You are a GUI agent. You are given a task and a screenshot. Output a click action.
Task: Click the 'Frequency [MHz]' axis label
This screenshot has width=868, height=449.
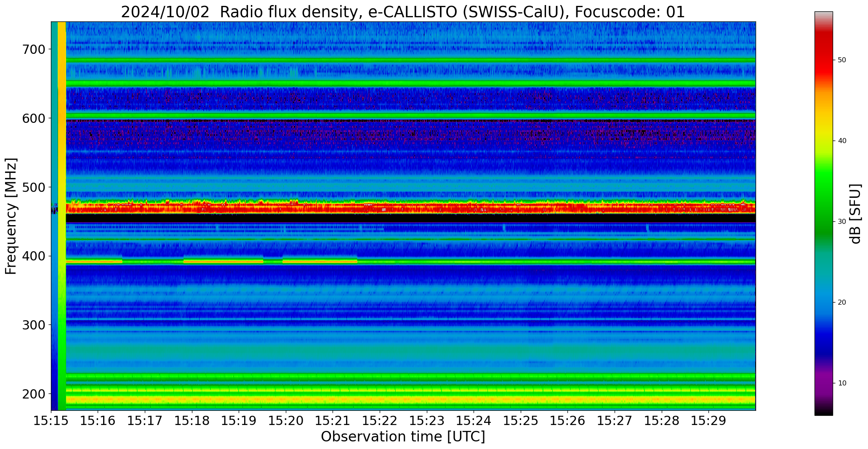11,216
